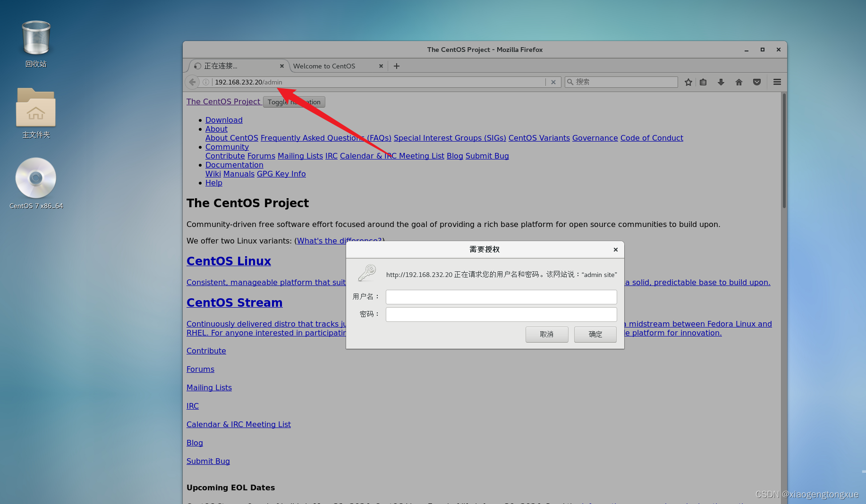Viewport: 866px width, 504px height.
Task: Open Special Interest Groups (SIGs) link
Action: (450, 138)
